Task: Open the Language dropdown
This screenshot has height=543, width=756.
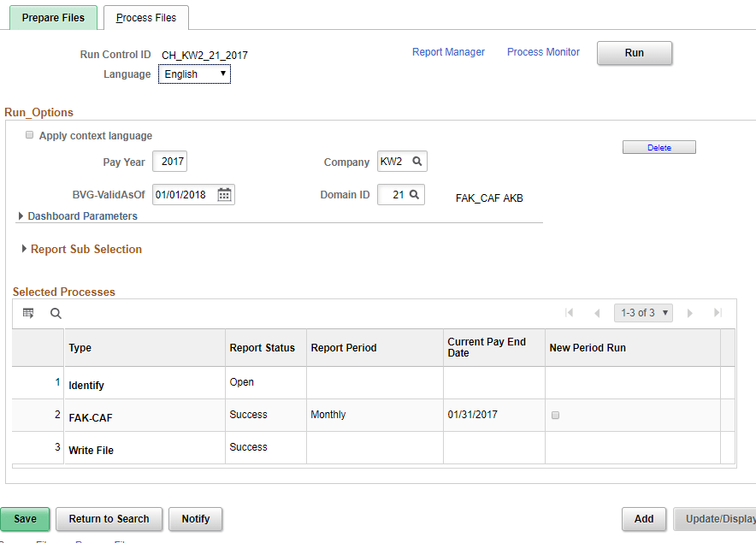Action: point(195,74)
